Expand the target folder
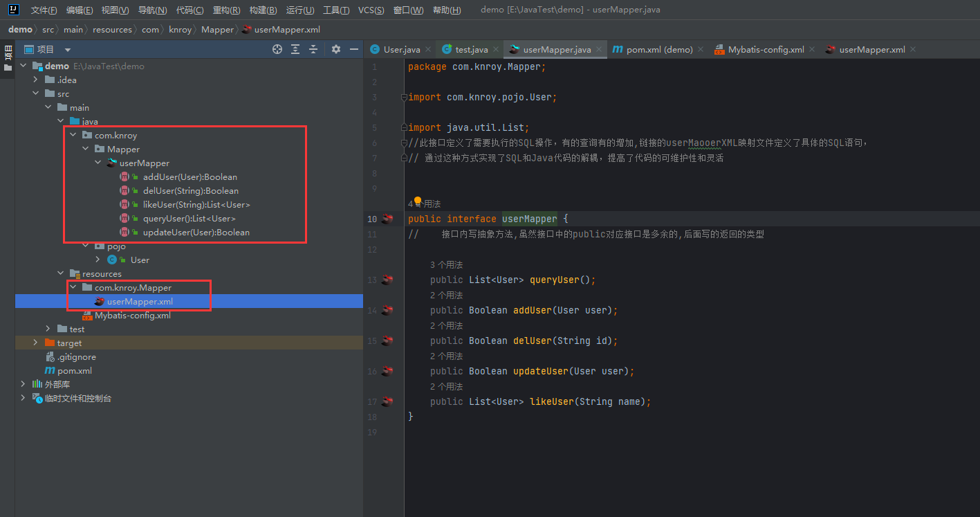This screenshot has width=980, height=517. pyautogui.click(x=36, y=343)
